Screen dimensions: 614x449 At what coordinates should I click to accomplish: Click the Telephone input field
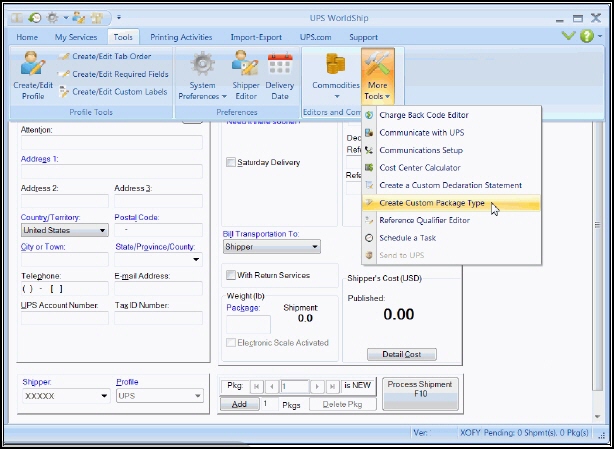coord(65,289)
